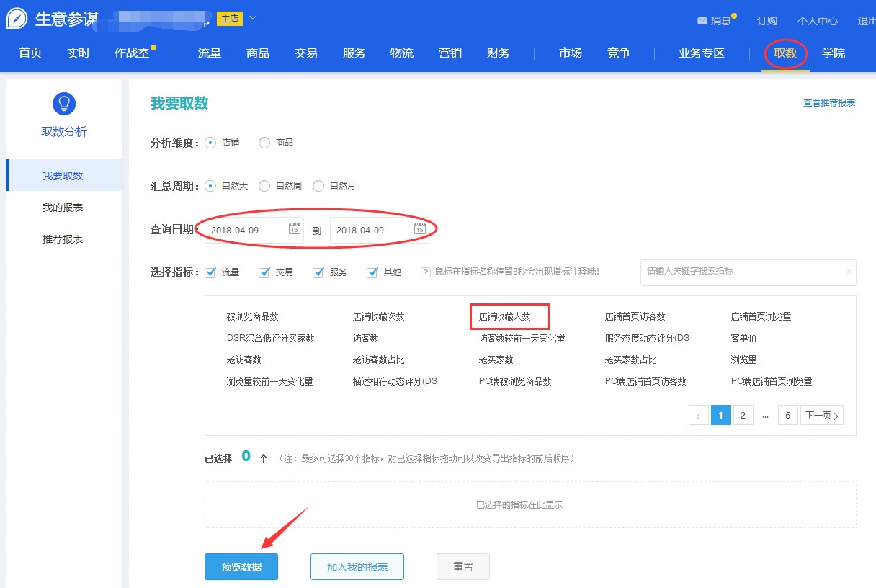Open the 竞争 navigation tab
876x588 pixels.
pos(618,53)
